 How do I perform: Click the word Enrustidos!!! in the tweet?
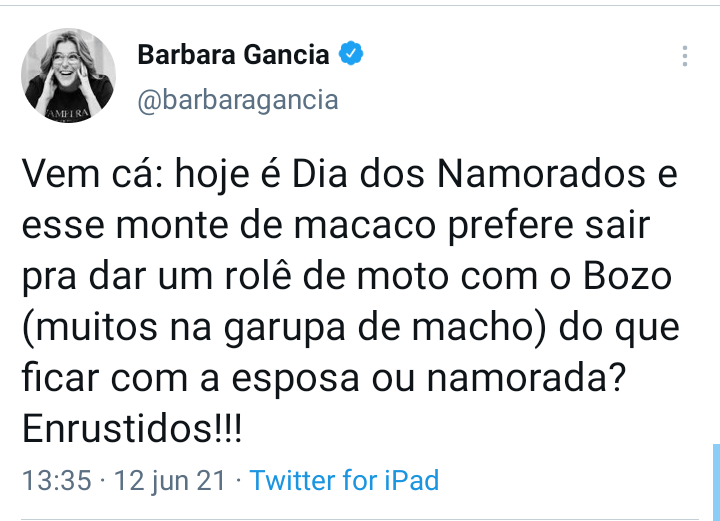coord(132,431)
